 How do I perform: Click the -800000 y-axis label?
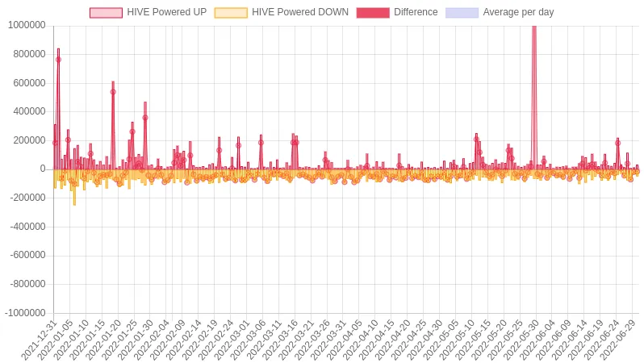coord(27,284)
